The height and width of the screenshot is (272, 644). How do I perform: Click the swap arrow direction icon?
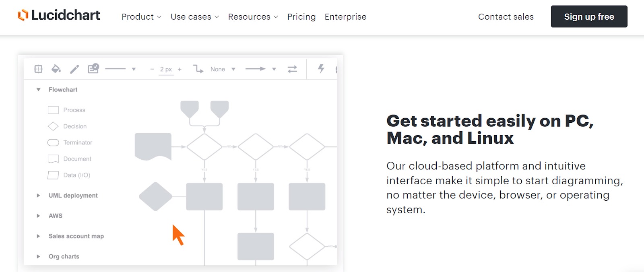292,69
